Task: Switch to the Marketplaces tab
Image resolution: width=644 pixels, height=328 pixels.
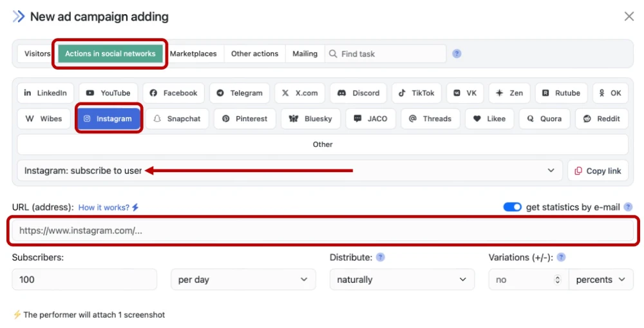Action: pyautogui.click(x=193, y=53)
